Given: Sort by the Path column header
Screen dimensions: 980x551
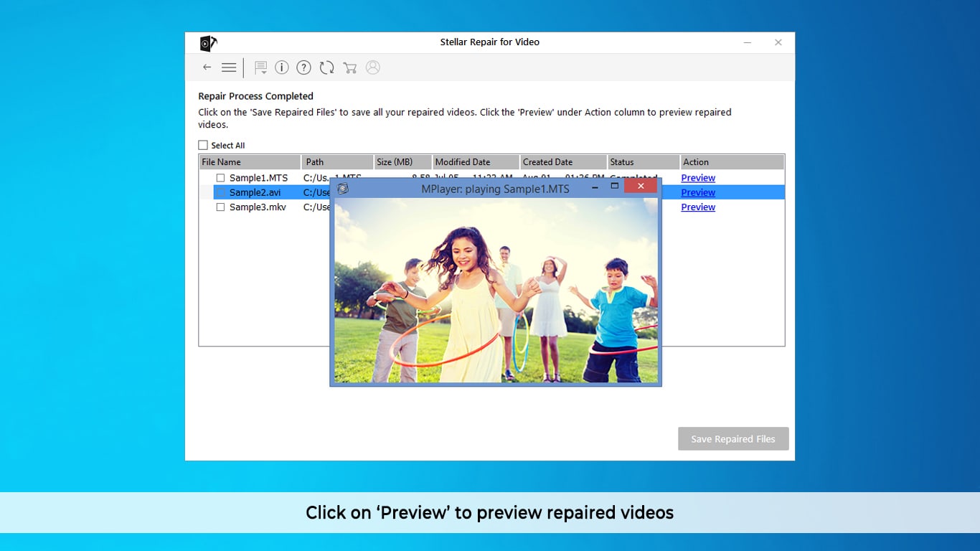Looking at the screenshot, I should [x=337, y=162].
